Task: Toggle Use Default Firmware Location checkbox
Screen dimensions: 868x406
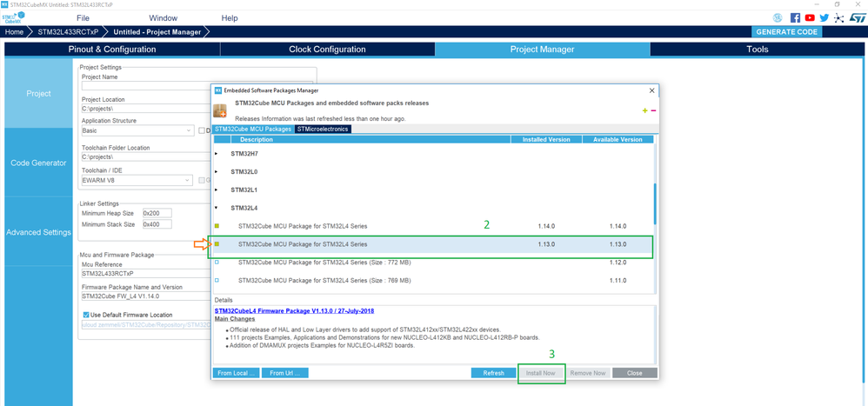Action: 86,315
